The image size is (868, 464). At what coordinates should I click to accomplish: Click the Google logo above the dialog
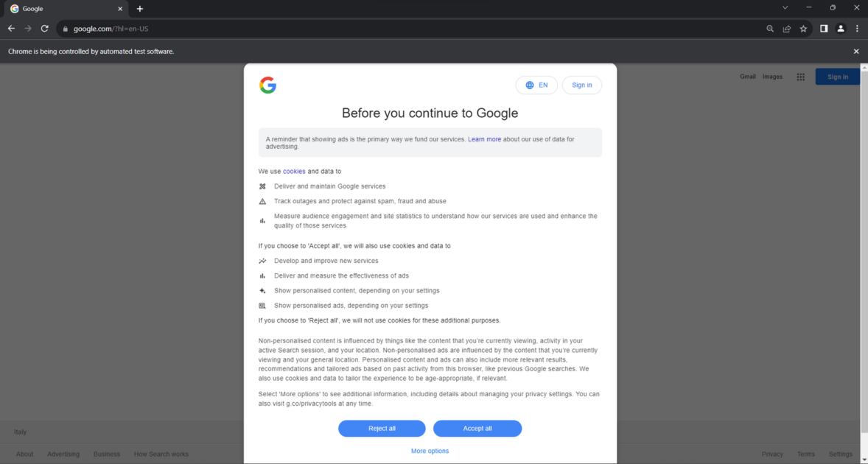point(267,85)
